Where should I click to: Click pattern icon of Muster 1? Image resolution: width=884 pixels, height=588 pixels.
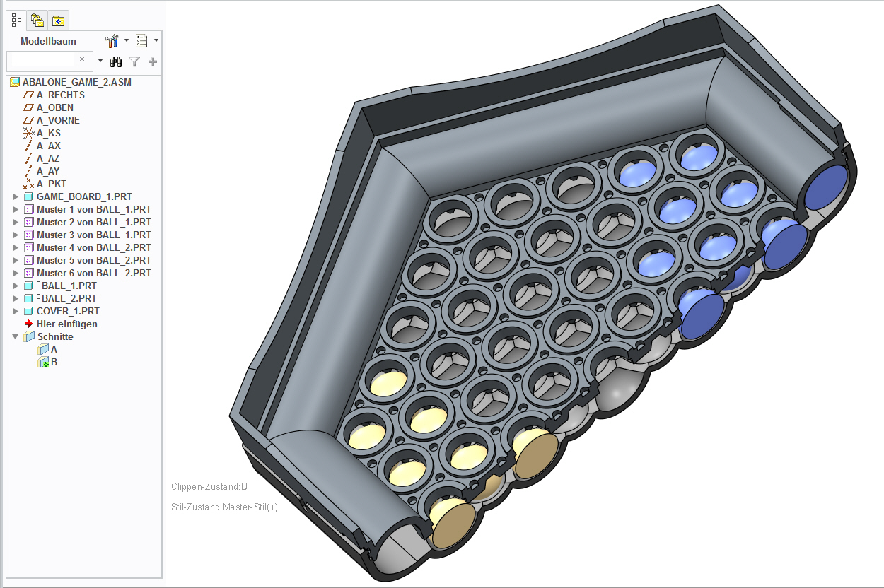pos(29,209)
